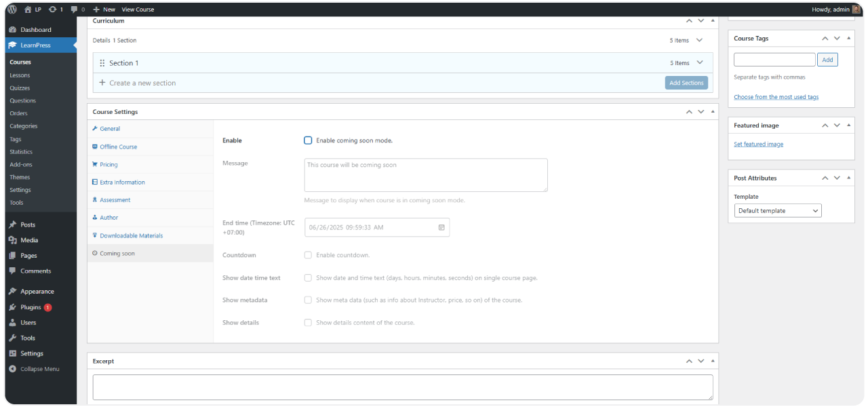Open Quizzes in the LearnPress submenu

[20, 88]
